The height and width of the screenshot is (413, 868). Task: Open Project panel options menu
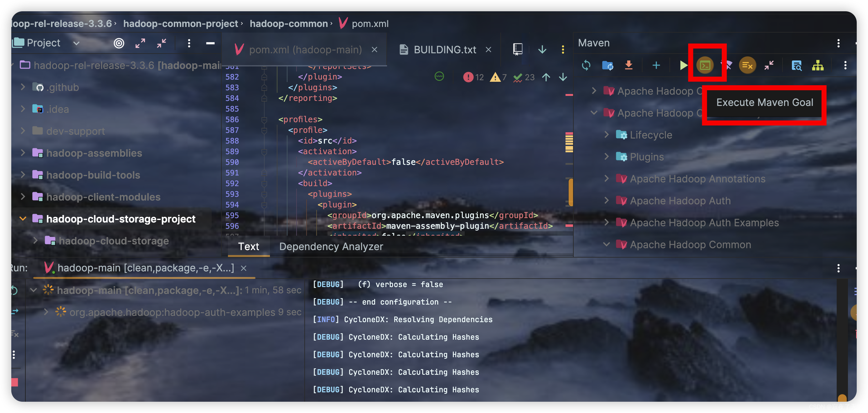point(189,43)
